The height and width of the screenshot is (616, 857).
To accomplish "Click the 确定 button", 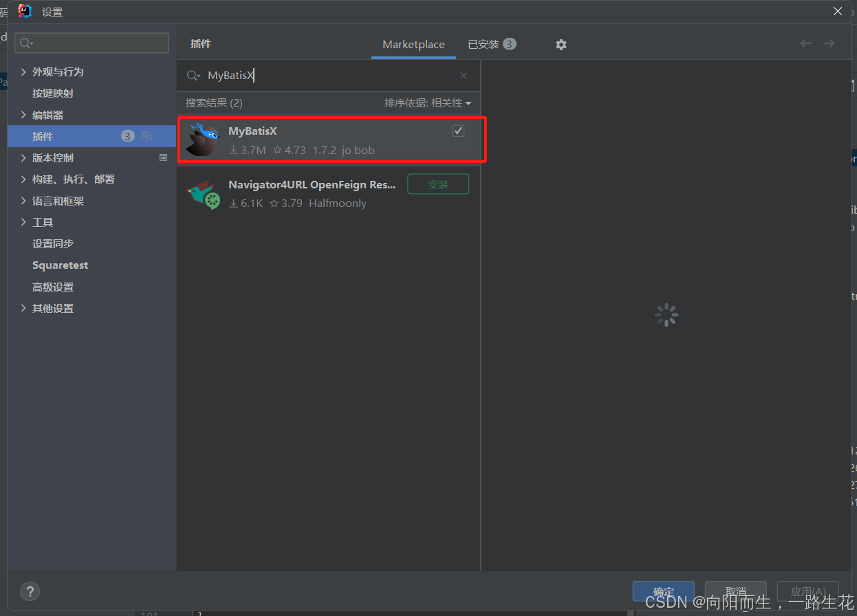I will click(x=664, y=592).
